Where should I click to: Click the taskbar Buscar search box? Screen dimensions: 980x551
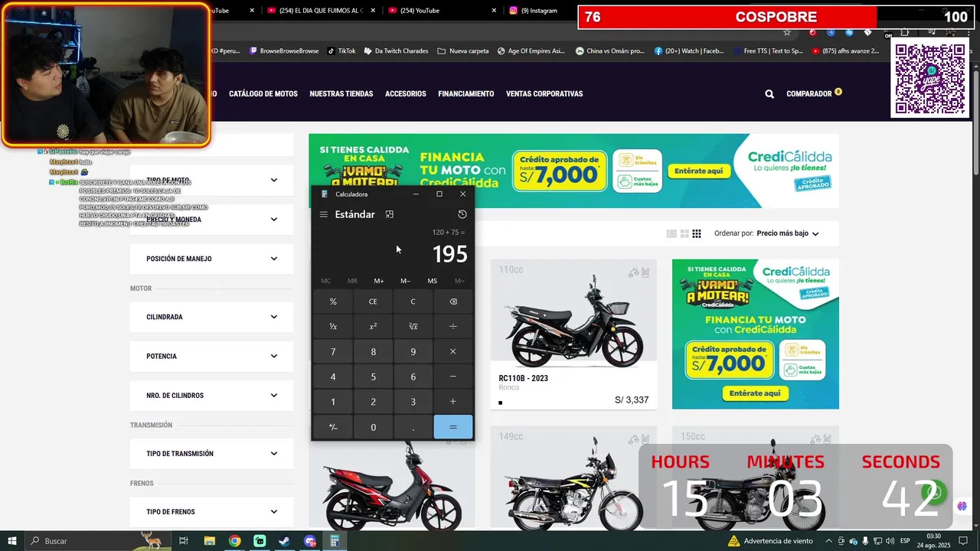pyautogui.click(x=100, y=541)
